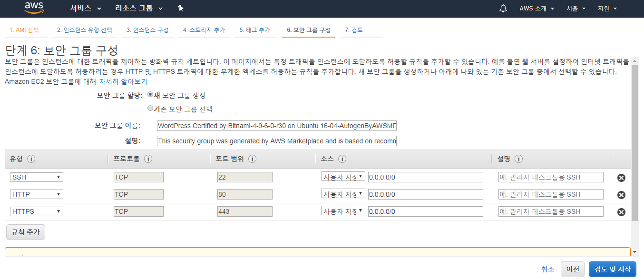Image resolution: width=644 pixels, height=280 pixels.
Task: Edit the 설명 field for security group
Action: [x=276, y=141]
